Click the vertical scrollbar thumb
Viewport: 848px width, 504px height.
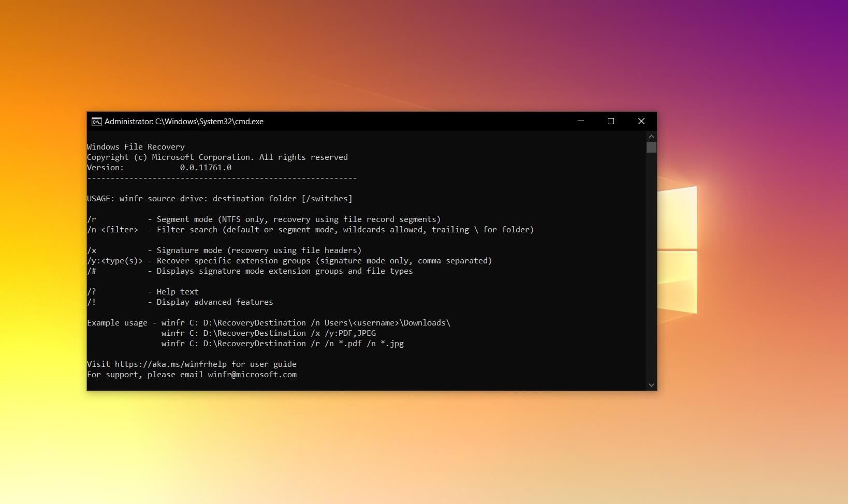click(x=651, y=147)
